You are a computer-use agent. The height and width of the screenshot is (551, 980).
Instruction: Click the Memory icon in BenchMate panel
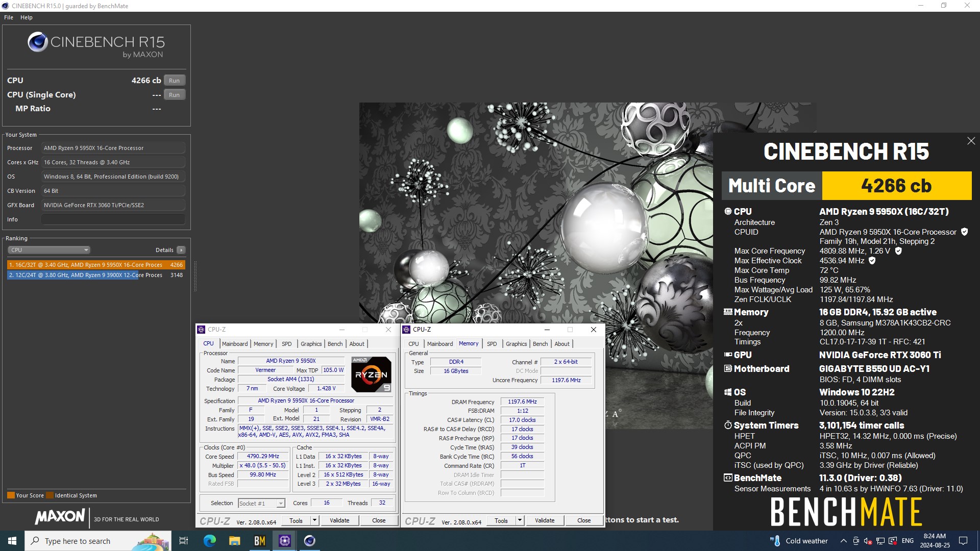coord(728,312)
